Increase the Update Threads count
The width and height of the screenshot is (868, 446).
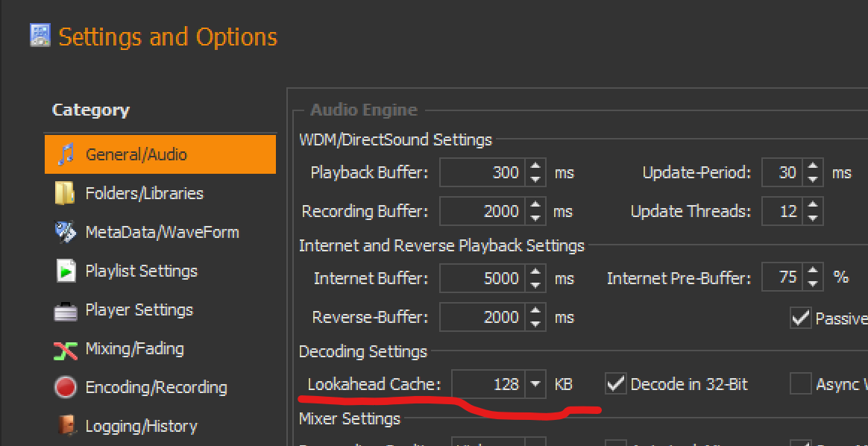(x=813, y=205)
